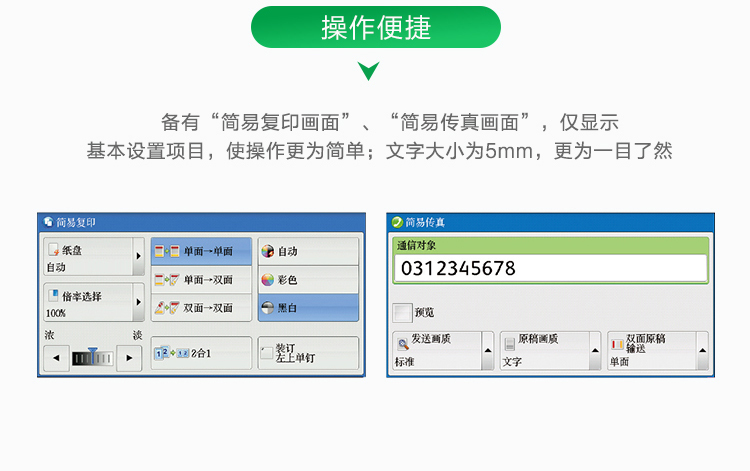Adjust the copy density slider bar

(x=93, y=358)
